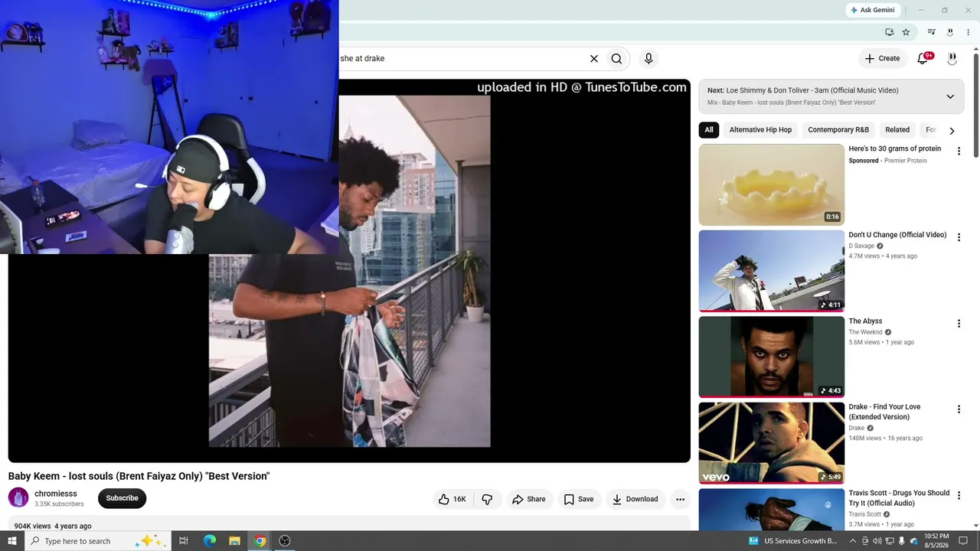The width and height of the screenshot is (980, 551).
Task: Open Travis Scott Drugs video thumbnail
Action: tap(771, 509)
